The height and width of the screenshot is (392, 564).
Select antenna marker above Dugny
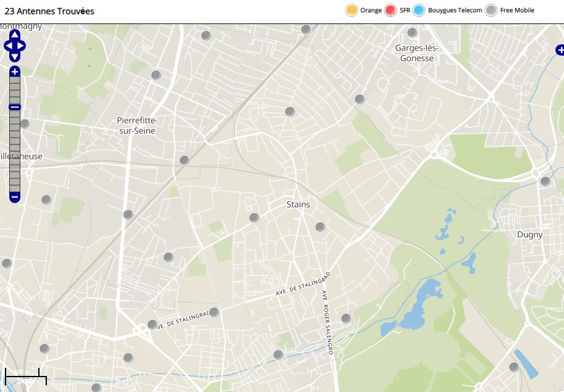(x=545, y=181)
